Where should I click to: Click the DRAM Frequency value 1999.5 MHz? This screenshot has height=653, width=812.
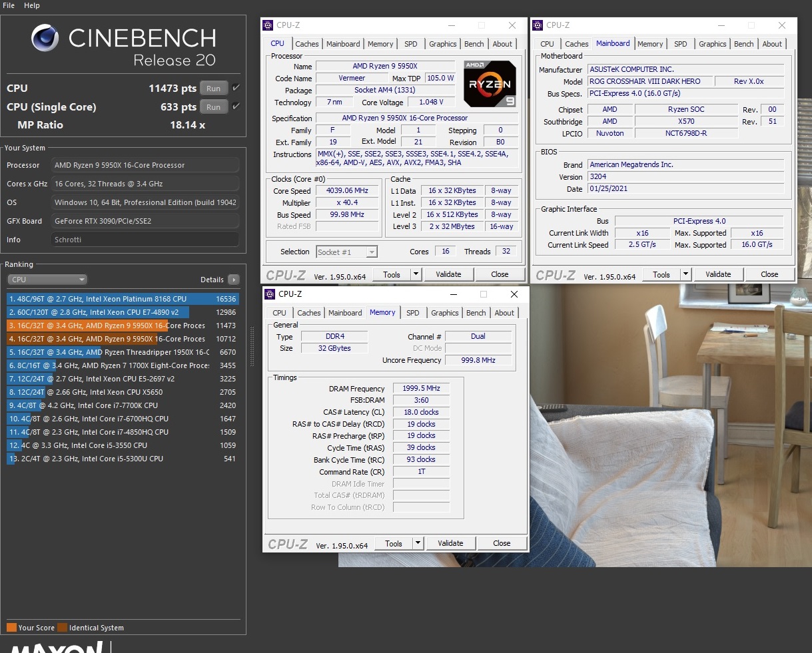[x=421, y=388]
